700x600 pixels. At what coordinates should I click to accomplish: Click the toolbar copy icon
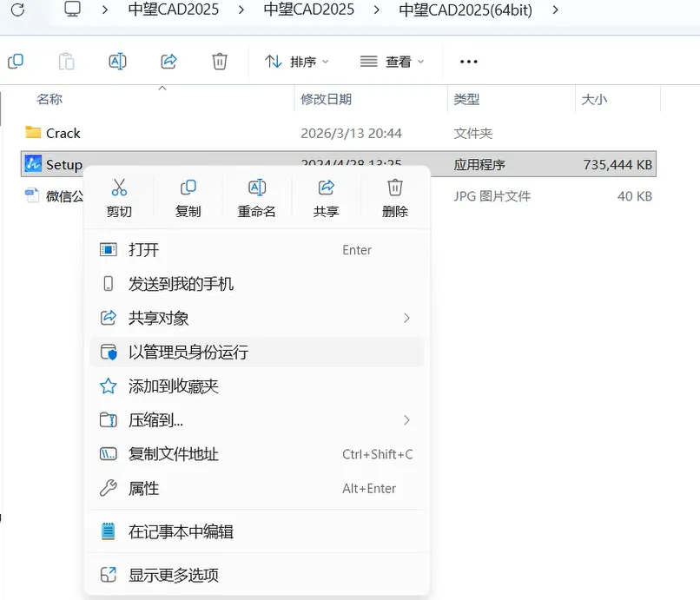click(x=16, y=61)
